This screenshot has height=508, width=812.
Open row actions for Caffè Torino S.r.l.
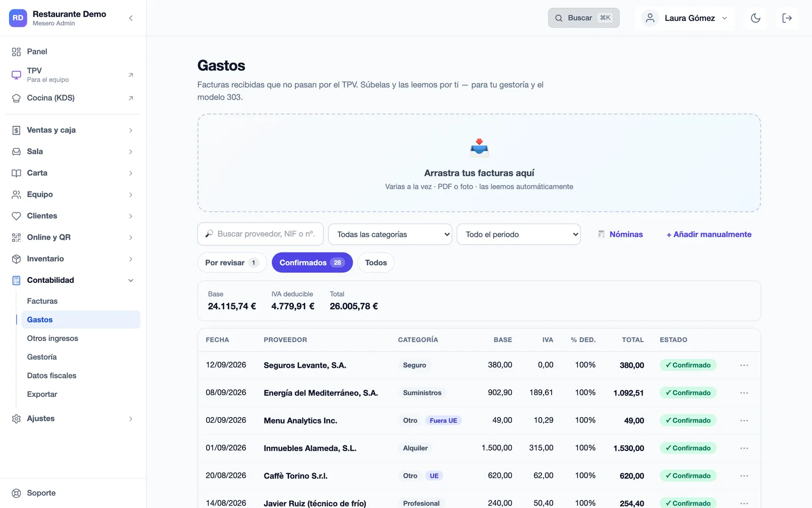[x=744, y=476]
